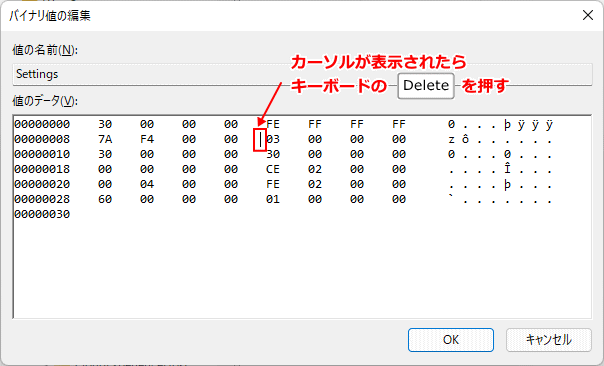Image resolution: width=604 pixels, height=366 pixels.
Task: Dismiss dialog with the キャンセル button
Action: click(x=549, y=340)
